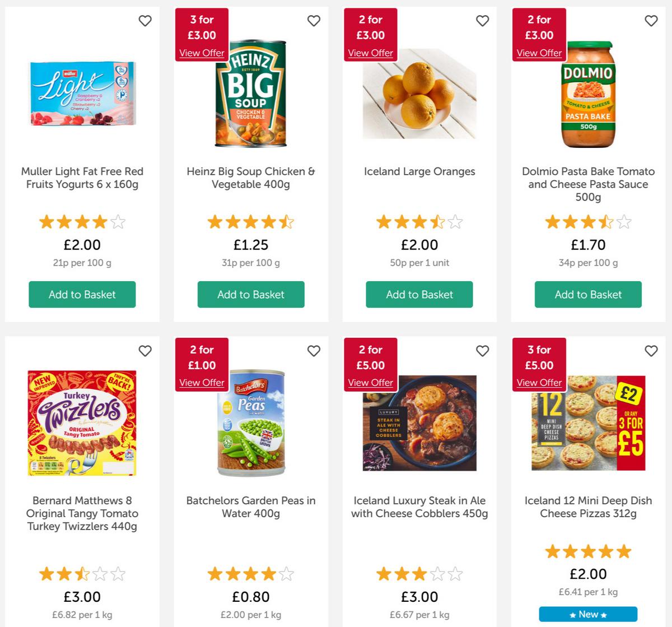
Task: Favourite the Muller Light yogurts product
Action: [x=145, y=21]
